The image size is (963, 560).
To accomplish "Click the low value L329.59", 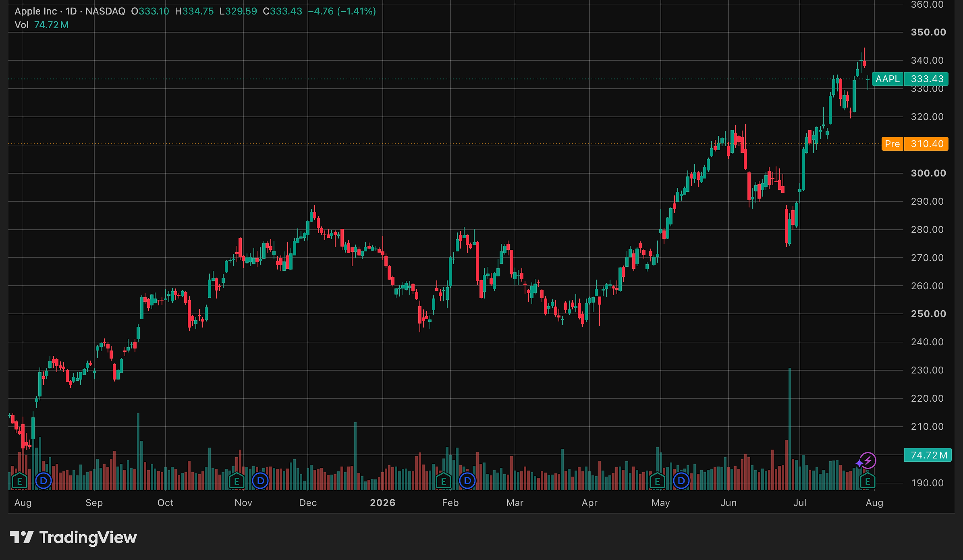I will [x=238, y=11].
